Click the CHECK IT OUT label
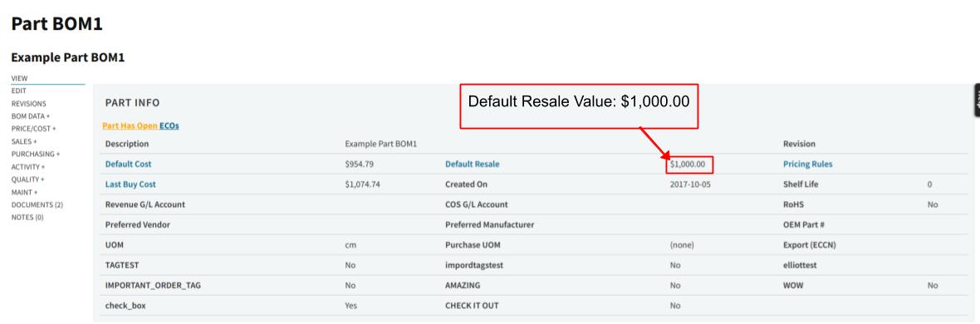This screenshot has width=980, height=324. [472, 306]
